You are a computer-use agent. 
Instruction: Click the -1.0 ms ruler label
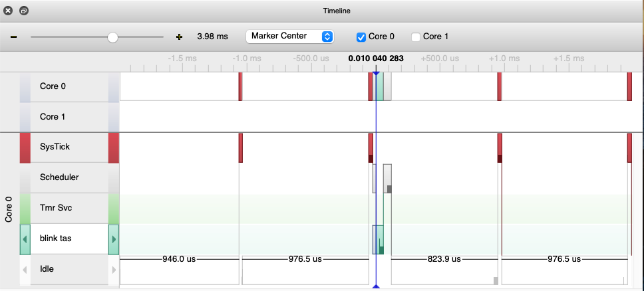tap(246, 58)
